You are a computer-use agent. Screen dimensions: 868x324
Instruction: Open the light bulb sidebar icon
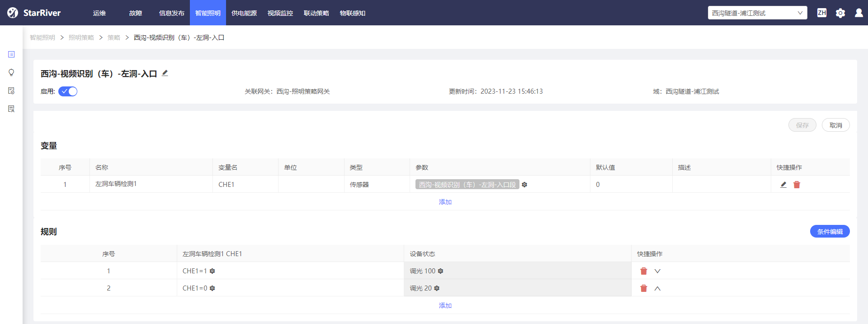point(11,72)
